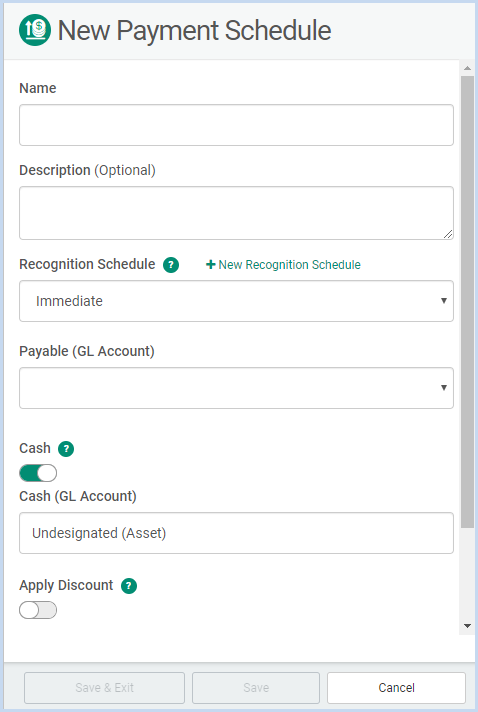The image size is (478, 712).
Task: Click into the Name input field
Action: pyautogui.click(x=236, y=125)
